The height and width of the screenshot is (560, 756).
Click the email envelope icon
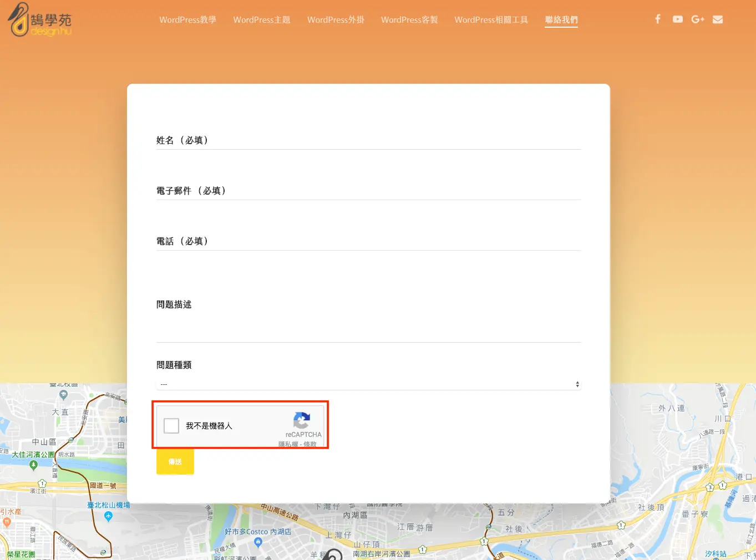coord(718,19)
